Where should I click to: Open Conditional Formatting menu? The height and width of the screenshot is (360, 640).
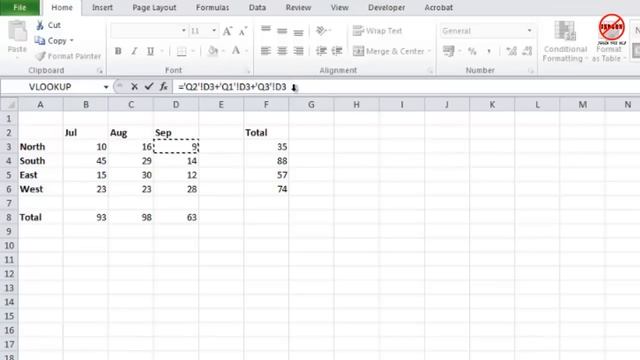565,42
